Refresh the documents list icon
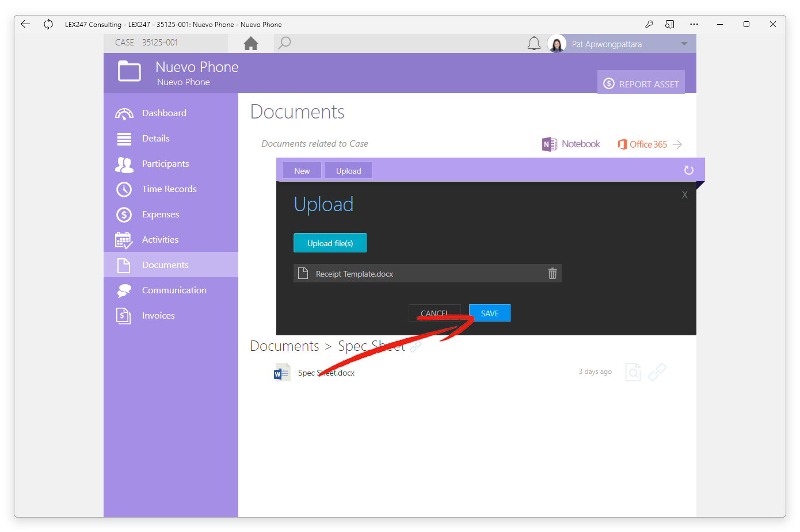800x532 pixels. click(688, 170)
